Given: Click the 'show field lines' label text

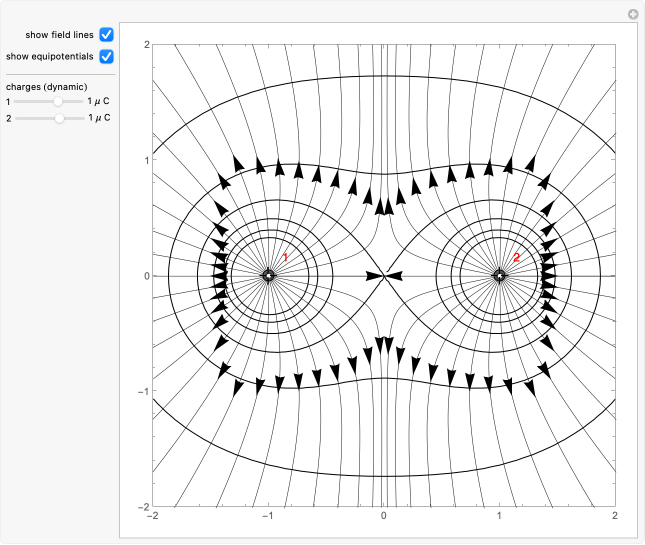Looking at the screenshot, I should [59, 35].
